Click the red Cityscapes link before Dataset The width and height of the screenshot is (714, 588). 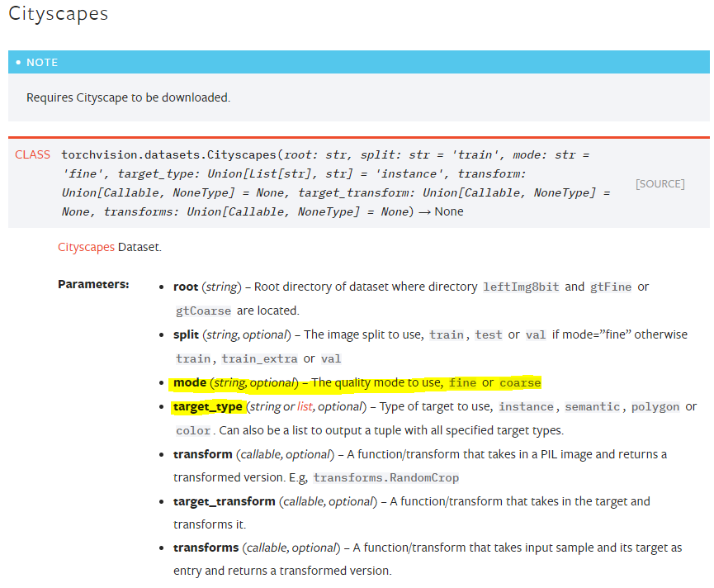[x=86, y=247]
